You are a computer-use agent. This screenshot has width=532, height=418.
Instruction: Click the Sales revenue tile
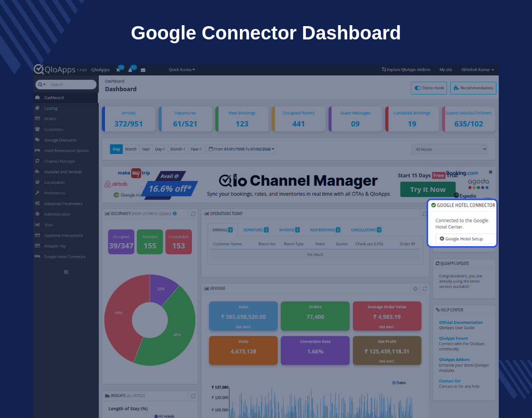pos(243,316)
